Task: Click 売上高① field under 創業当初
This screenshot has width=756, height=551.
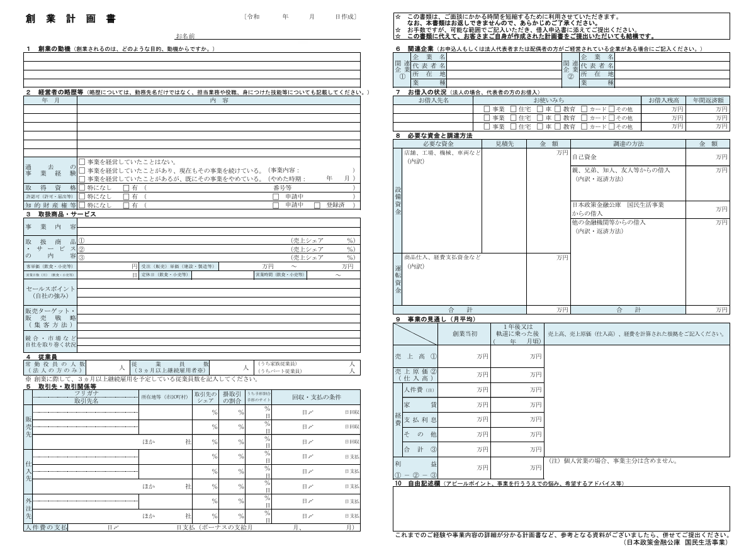Action: click(468, 357)
